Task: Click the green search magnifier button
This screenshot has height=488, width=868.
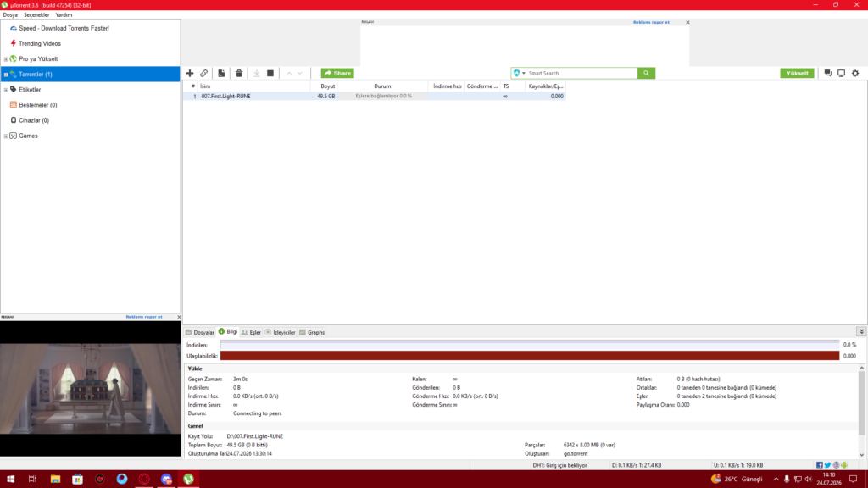Action: (x=646, y=73)
